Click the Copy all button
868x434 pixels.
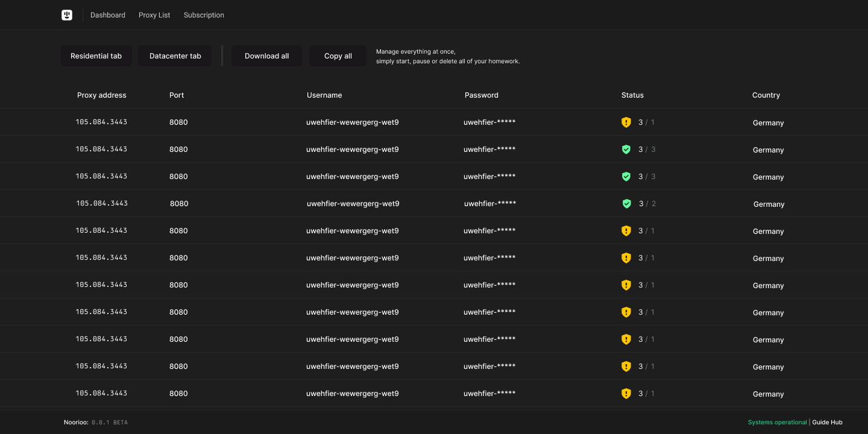pyautogui.click(x=338, y=55)
